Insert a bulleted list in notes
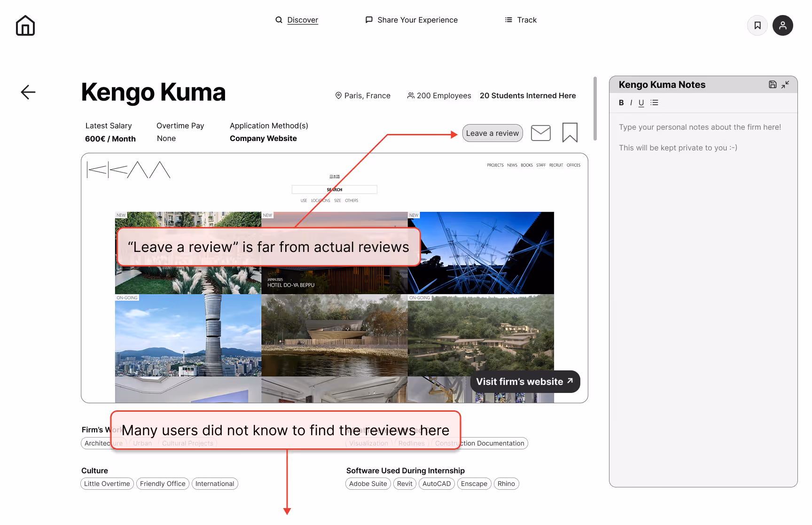The width and height of the screenshot is (812, 525). coord(654,102)
